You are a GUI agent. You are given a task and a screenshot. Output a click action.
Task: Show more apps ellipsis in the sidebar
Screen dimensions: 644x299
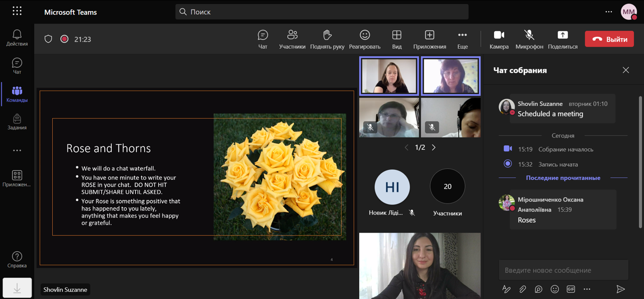pos(17,150)
